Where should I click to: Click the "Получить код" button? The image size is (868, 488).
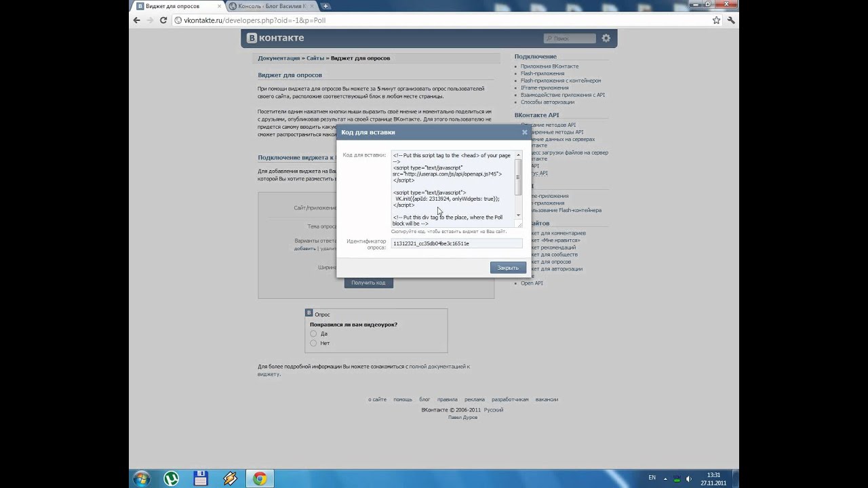(368, 283)
